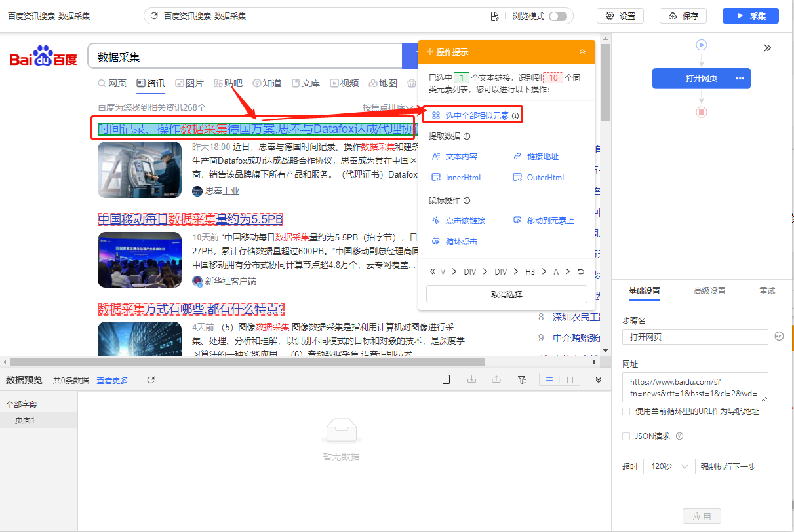Image resolution: width=794 pixels, height=532 pixels.
Task: Click the add field icon in data preview
Action: pos(447,380)
